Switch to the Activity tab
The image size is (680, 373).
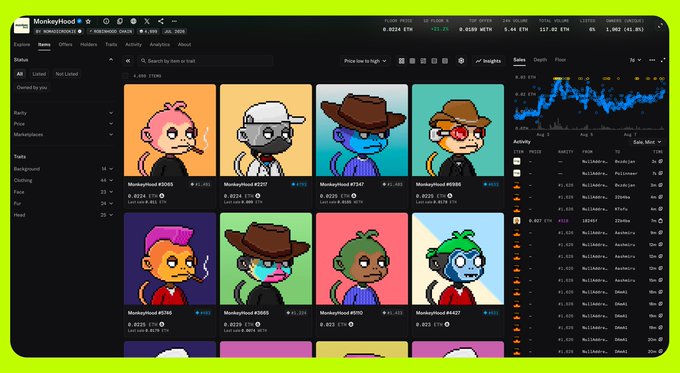[133, 45]
